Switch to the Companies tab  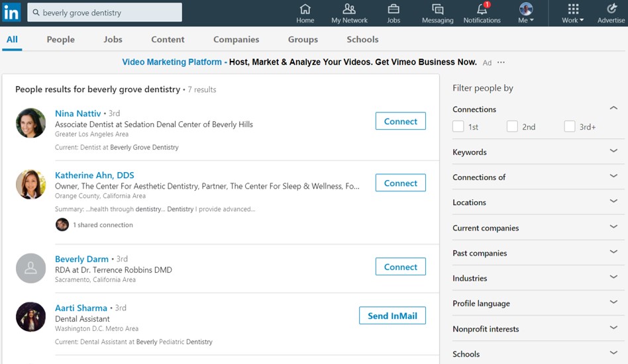click(x=236, y=39)
